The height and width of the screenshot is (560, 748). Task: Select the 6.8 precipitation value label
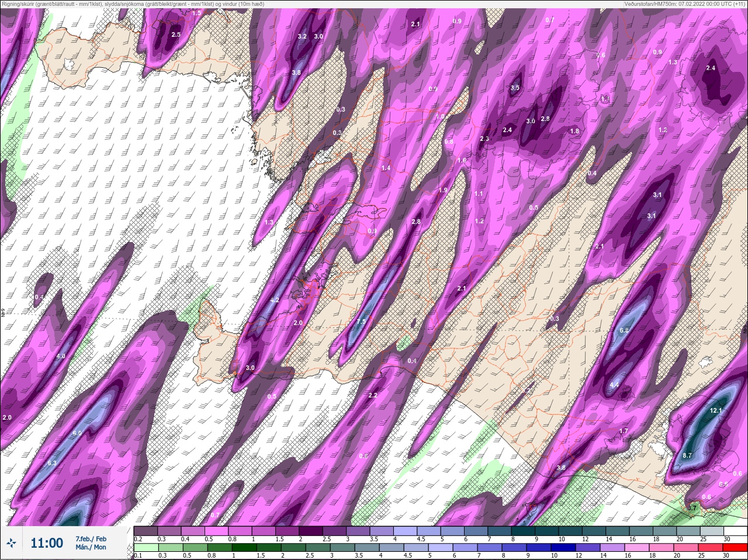coord(624,331)
